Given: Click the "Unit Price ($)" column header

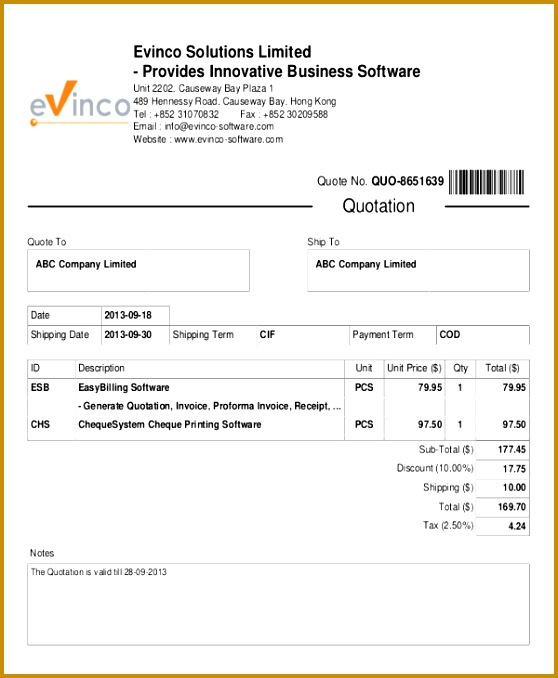Looking at the screenshot, I should click(x=414, y=368).
